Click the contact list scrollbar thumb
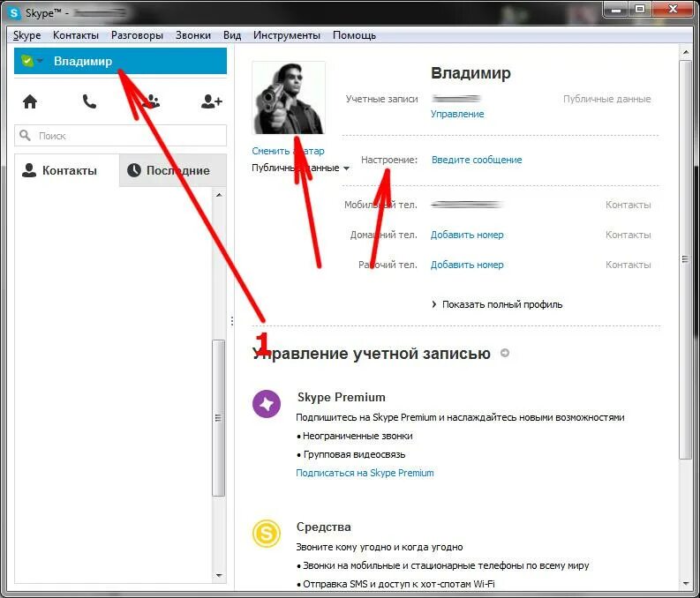Viewport: 700px width, 598px height. 218,418
